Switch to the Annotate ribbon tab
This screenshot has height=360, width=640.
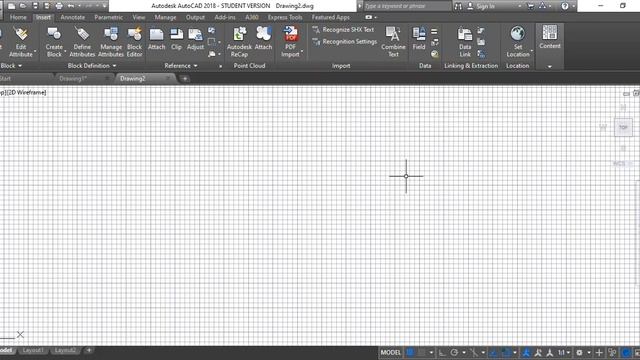coord(73,18)
